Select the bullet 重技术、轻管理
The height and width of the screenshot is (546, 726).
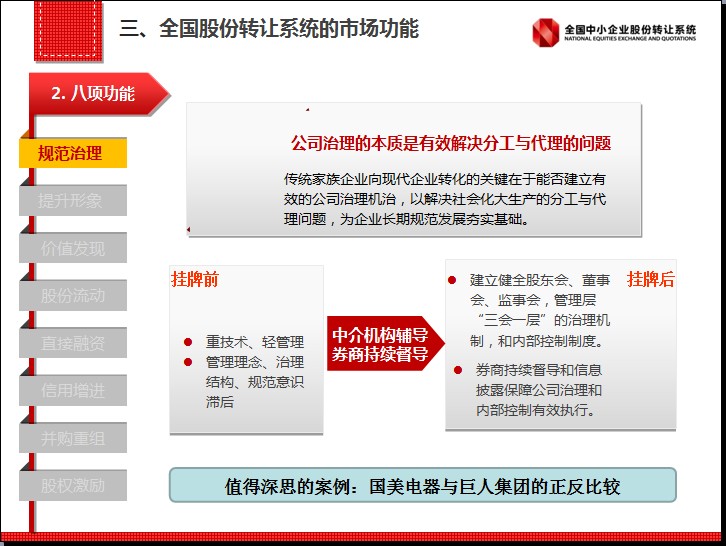[255, 342]
